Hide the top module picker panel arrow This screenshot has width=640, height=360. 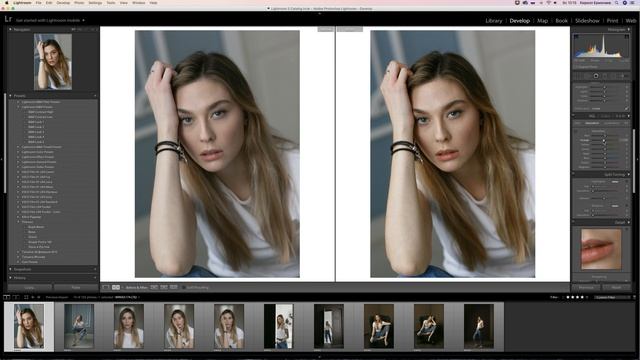coord(320,13)
